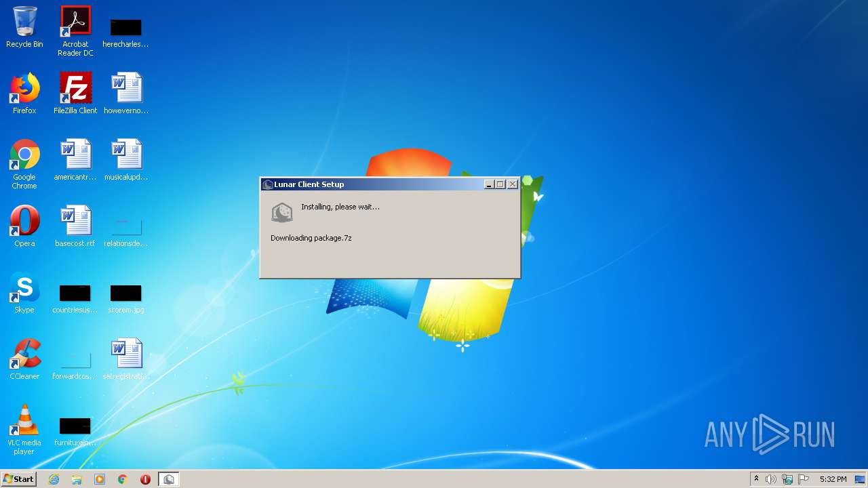Click 'Installing, please wait...' text
Image resolution: width=868 pixels, height=488 pixels.
click(340, 207)
